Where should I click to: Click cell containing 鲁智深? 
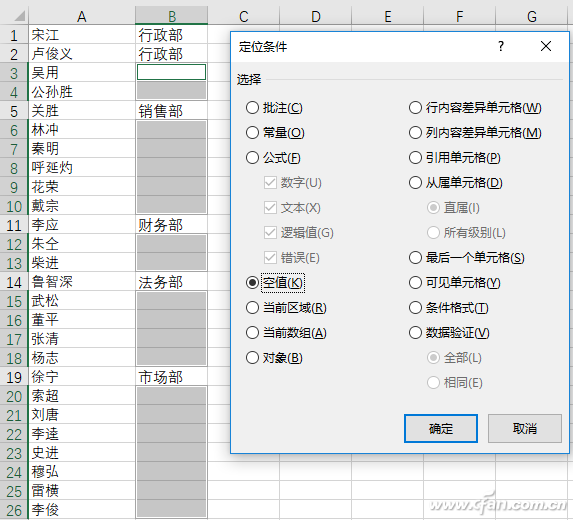pos(82,282)
